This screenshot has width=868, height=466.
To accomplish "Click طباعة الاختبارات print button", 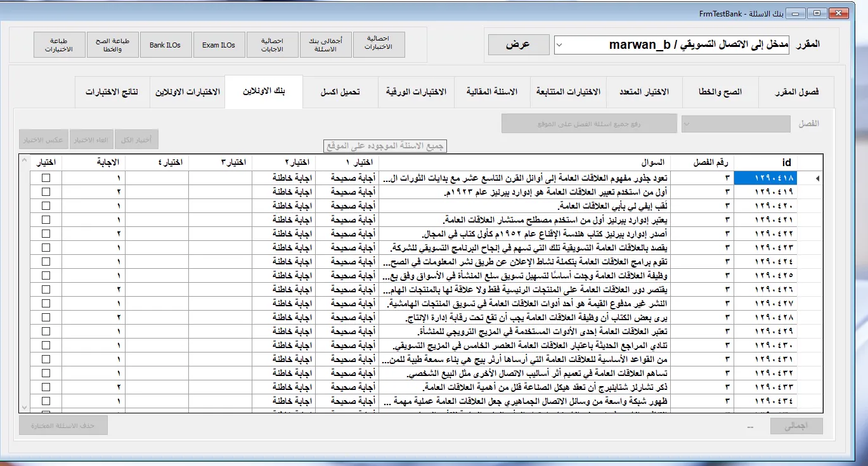I will tap(59, 45).
